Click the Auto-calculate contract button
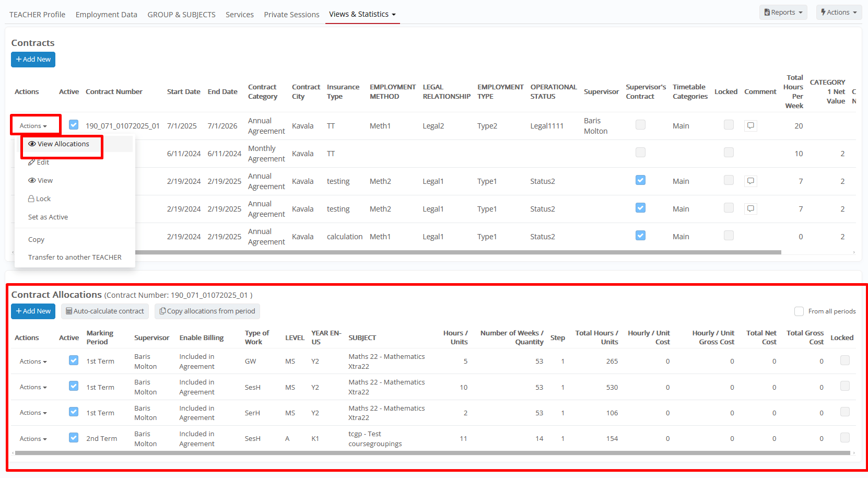Viewport: 868px width, 478px height. coord(105,311)
